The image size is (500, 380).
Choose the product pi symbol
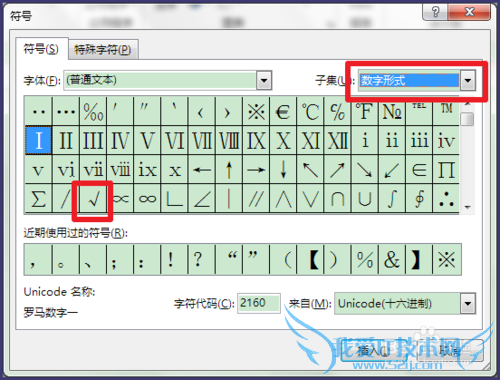tap(446, 170)
